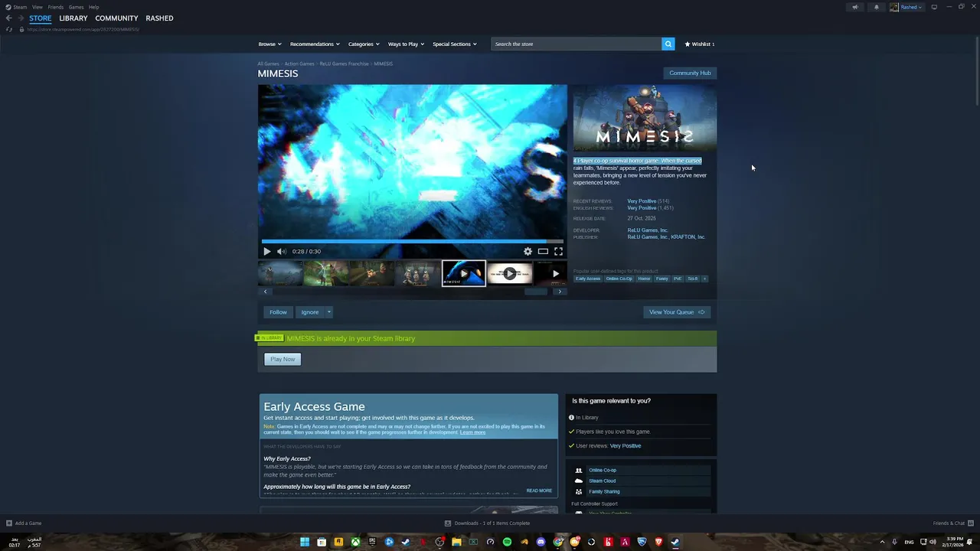Open the Windows Start button
This screenshot has height=551, width=980.
coord(305,542)
